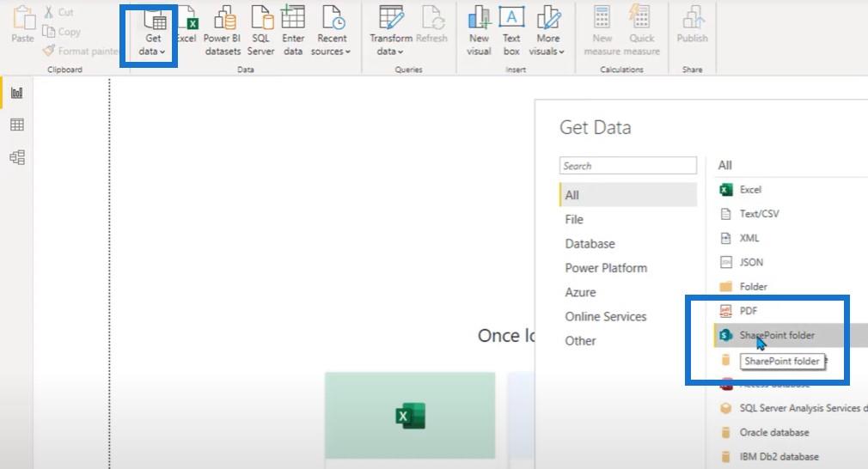Switch to Report view in sidebar
Screen dimensions: 868x469
tap(17, 93)
